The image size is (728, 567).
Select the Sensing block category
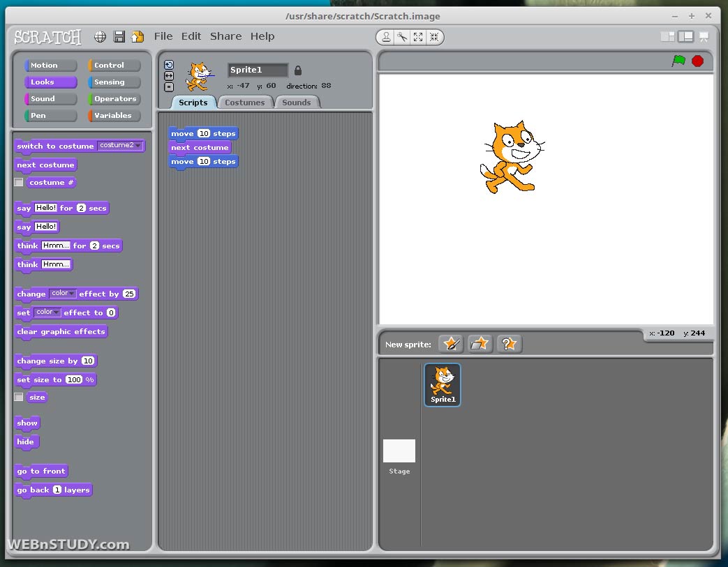click(114, 82)
